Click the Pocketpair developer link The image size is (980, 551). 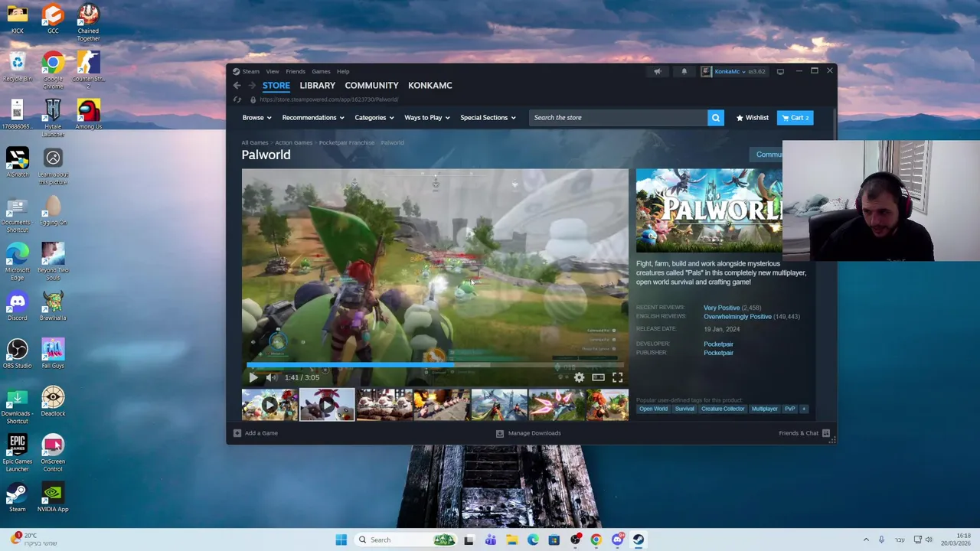[718, 344]
